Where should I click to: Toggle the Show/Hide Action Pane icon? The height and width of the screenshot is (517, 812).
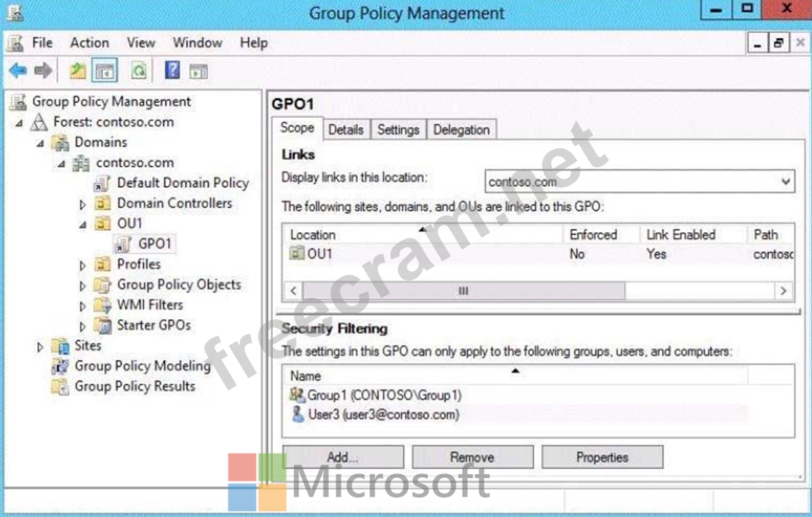(x=199, y=71)
